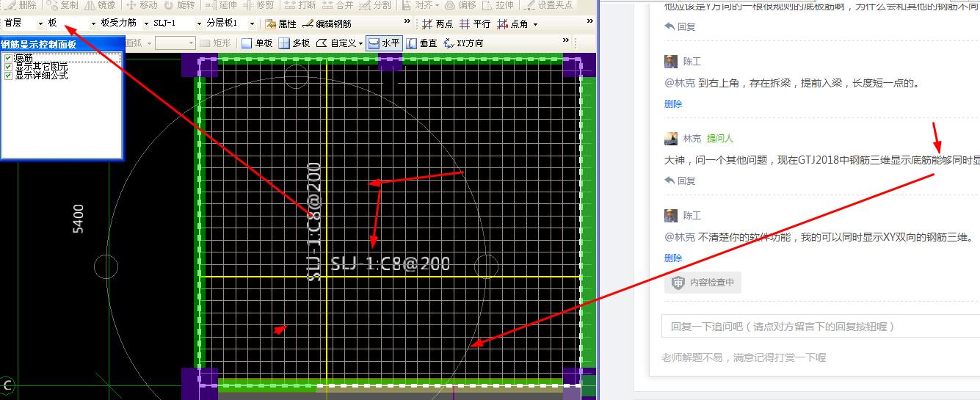980x400 pixels.
Task: Click the 设置夹点 set grip point tool
Action: pos(549,5)
